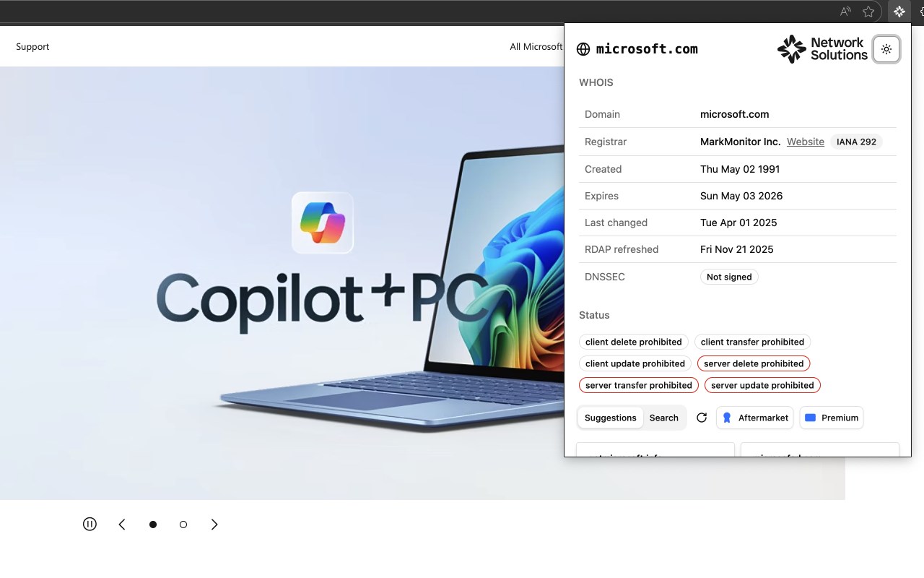The height and width of the screenshot is (578, 924).
Task: Select the first carousel slide dot
Action: pos(153,525)
